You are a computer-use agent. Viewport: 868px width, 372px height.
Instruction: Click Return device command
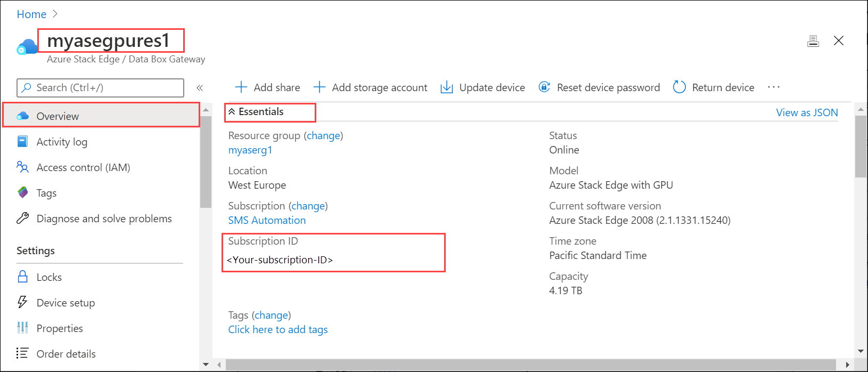pyautogui.click(x=714, y=87)
